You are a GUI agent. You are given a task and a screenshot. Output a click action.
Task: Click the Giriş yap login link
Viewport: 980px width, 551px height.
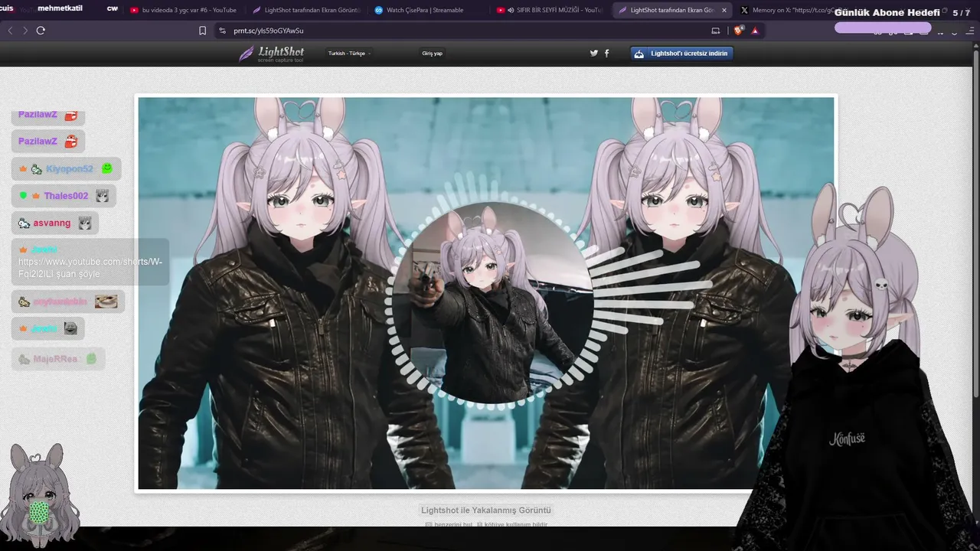[x=433, y=54]
